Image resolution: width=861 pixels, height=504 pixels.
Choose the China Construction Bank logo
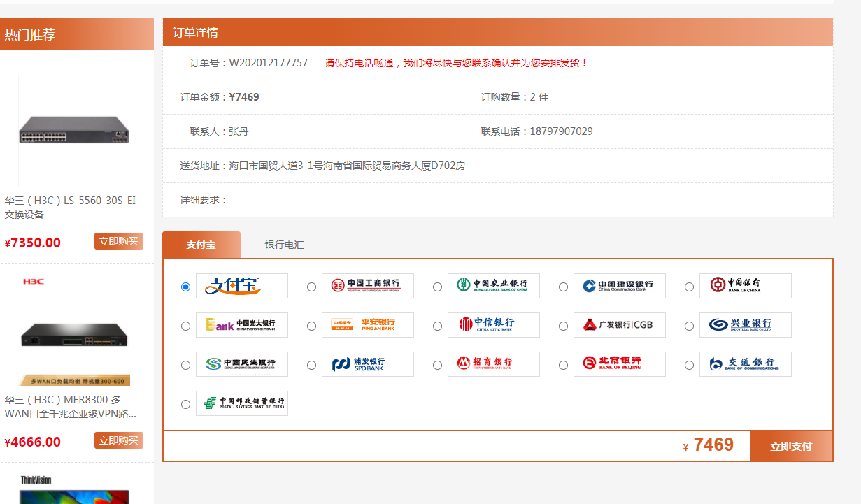coord(620,286)
